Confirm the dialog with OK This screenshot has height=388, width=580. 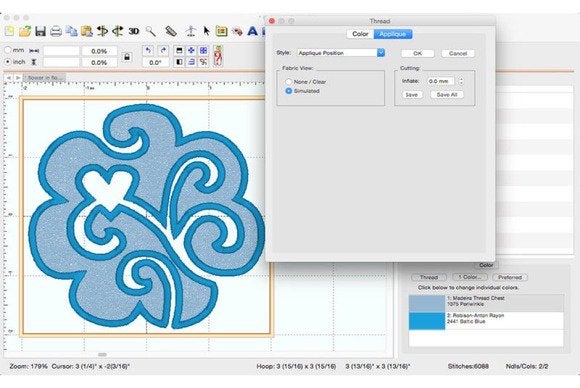(x=418, y=53)
